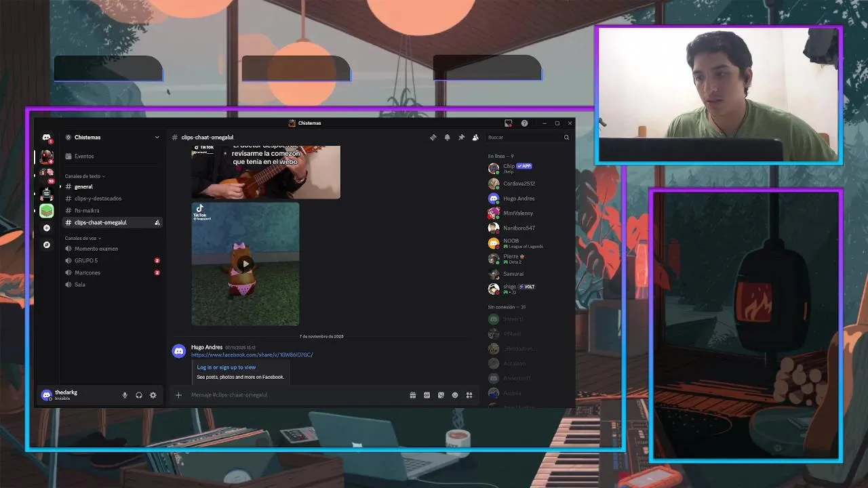The height and width of the screenshot is (488, 868).
Task: Open the facebook.com share link
Action: [x=252, y=355]
